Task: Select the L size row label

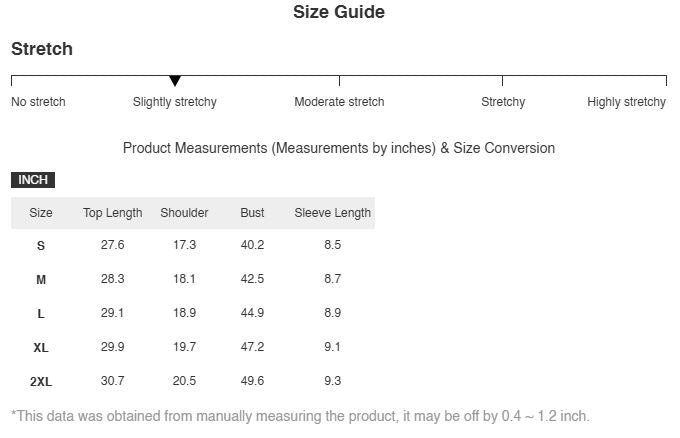Action: pyautogui.click(x=41, y=314)
